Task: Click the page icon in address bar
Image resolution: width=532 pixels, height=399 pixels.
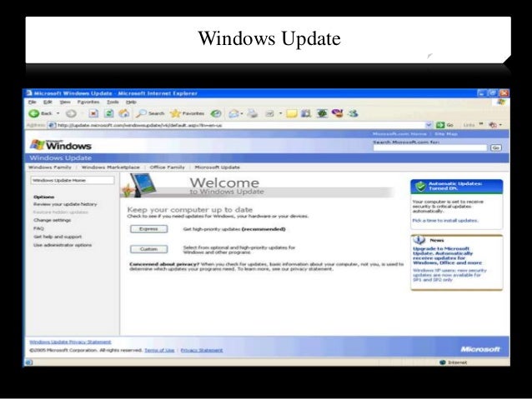Action: click(52, 125)
